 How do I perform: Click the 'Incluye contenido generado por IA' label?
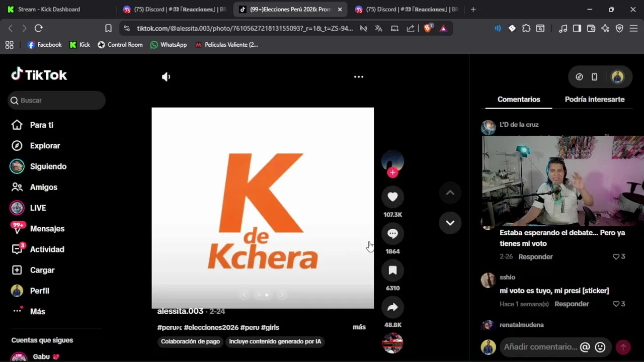(x=275, y=342)
